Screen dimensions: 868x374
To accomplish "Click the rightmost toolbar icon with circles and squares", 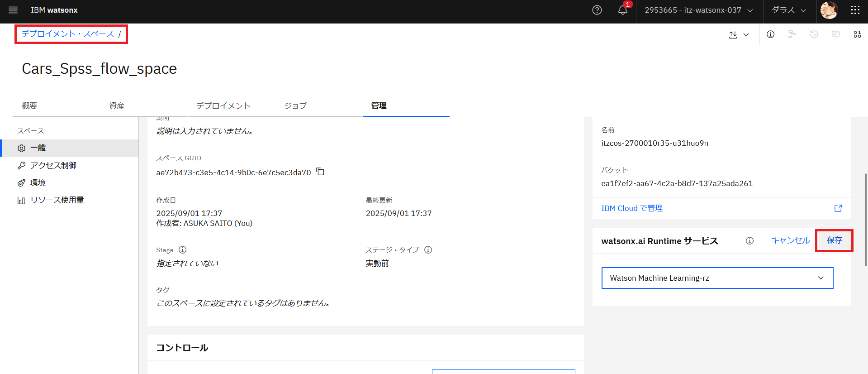I will [857, 34].
